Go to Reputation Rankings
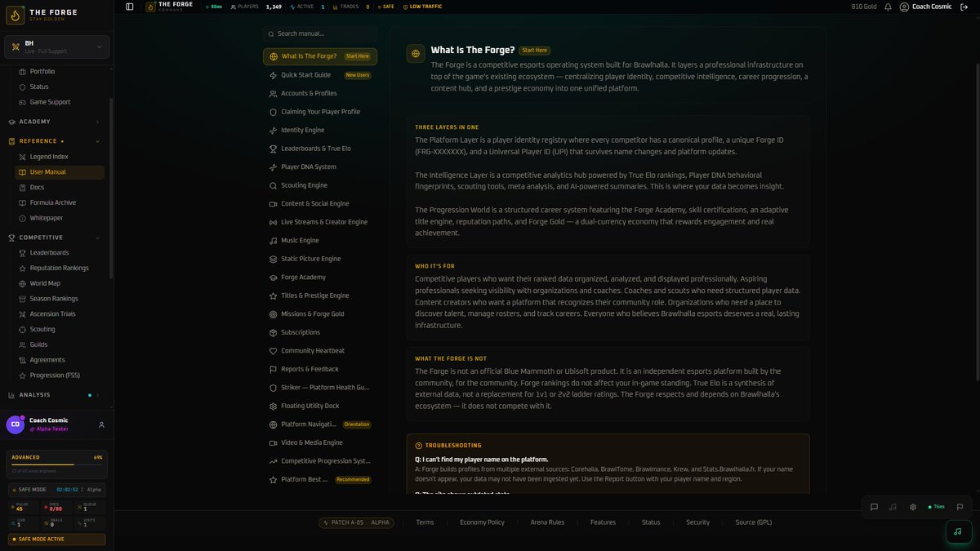The image size is (980, 551). click(60, 268)
